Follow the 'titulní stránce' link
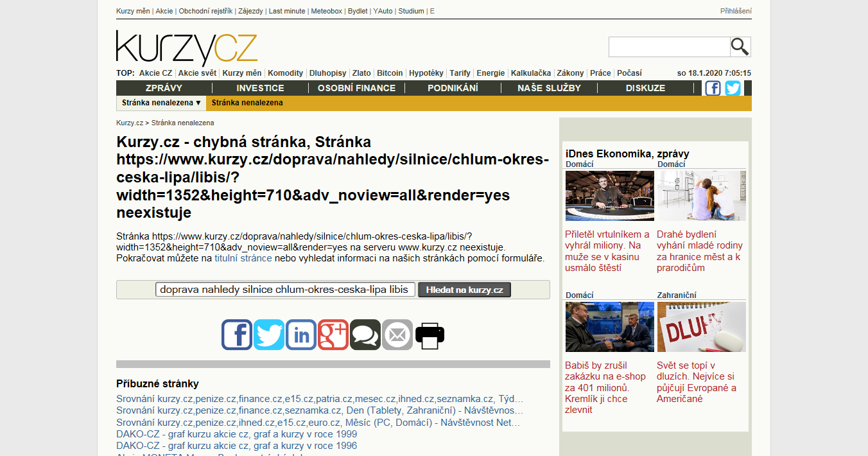 tap(243, 258)
